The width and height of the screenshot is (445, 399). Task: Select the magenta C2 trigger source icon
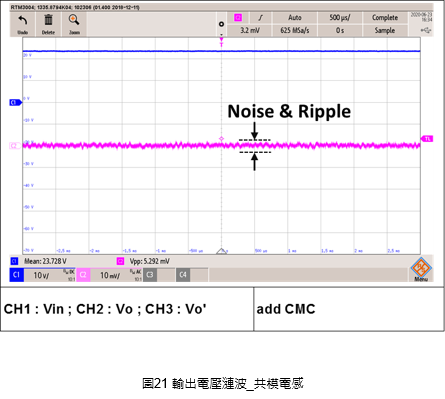coord(238,18)
